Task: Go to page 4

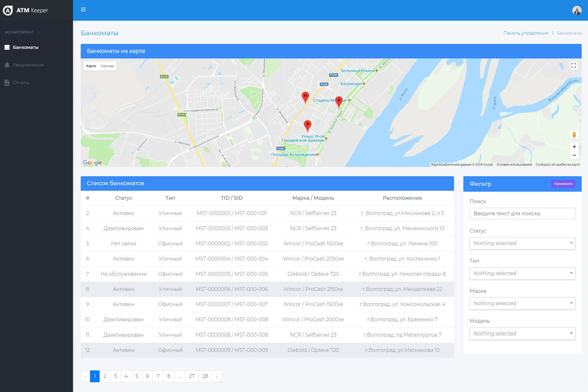Action: 126,376
